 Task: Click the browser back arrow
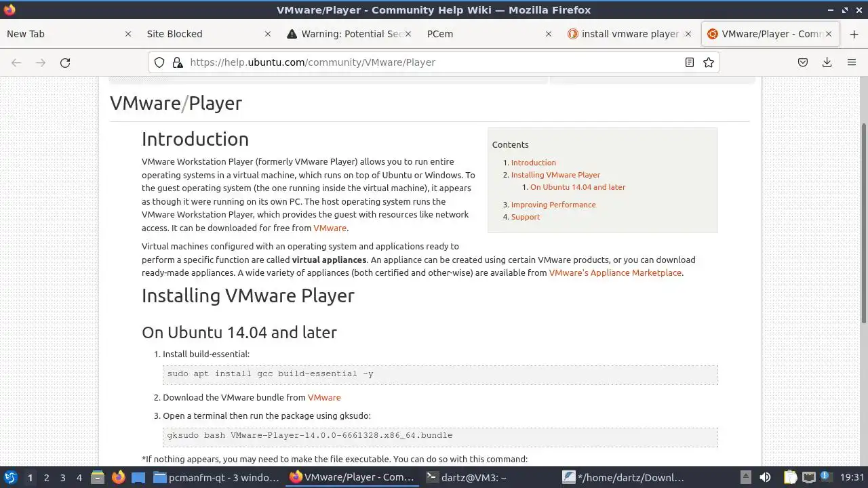tap(16, 62)
